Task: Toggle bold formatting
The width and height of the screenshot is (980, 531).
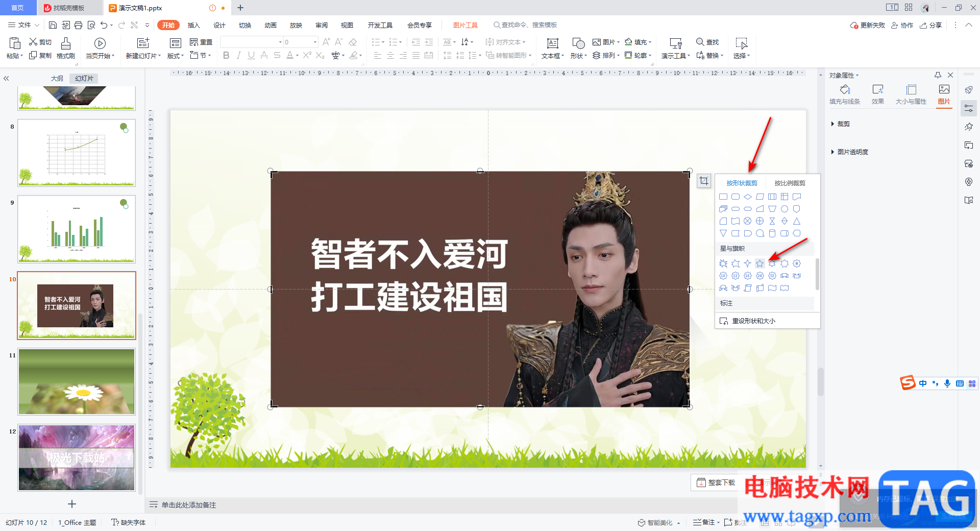Action: (x=226, y=56)
